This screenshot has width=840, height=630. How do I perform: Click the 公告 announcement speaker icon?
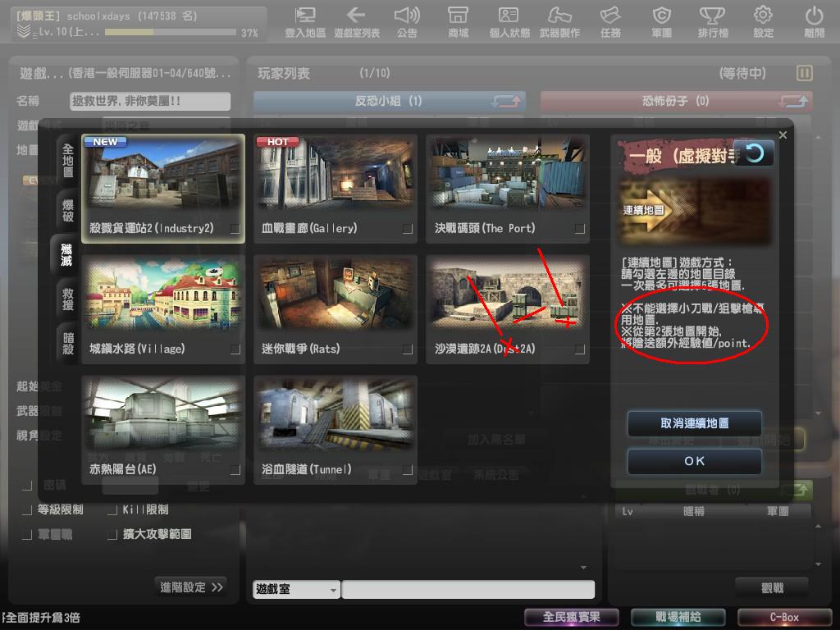coord(406,22)
